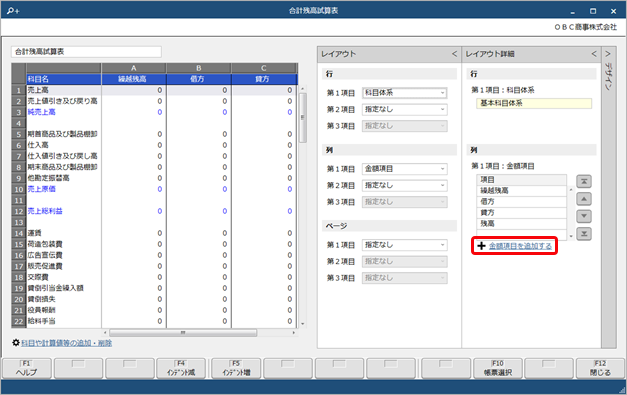Screen dimensions: 627x395
Task: Click the move-to-top arrow button
Action: point(584,182)
